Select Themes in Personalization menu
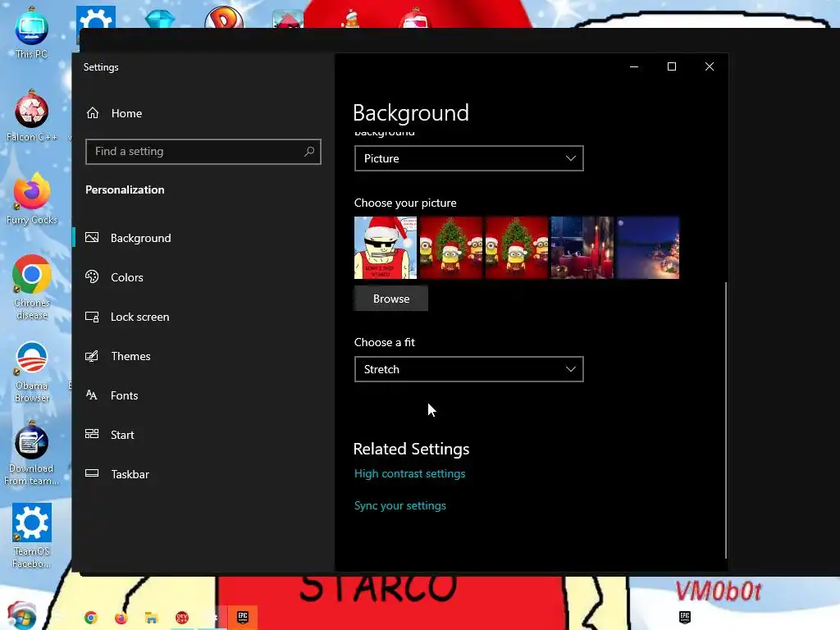 coord(130,356)
